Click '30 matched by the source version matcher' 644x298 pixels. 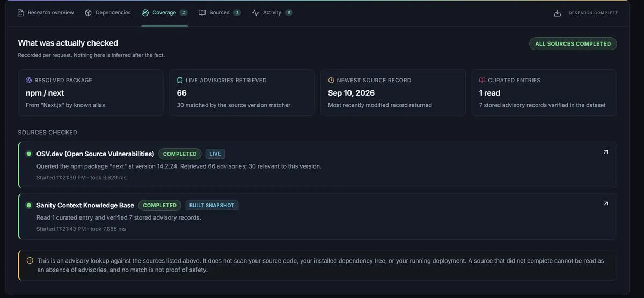(x=233, y=105)
